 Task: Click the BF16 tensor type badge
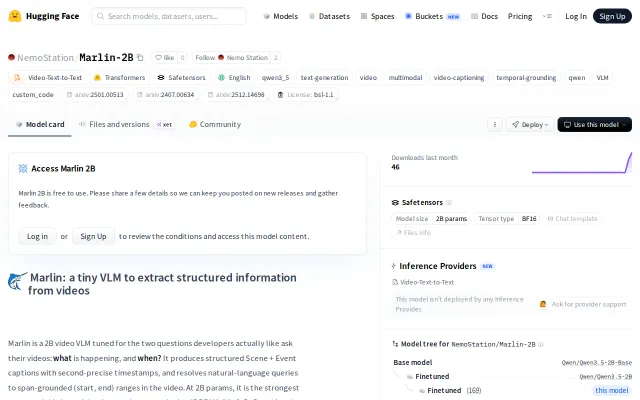(529, 219)
